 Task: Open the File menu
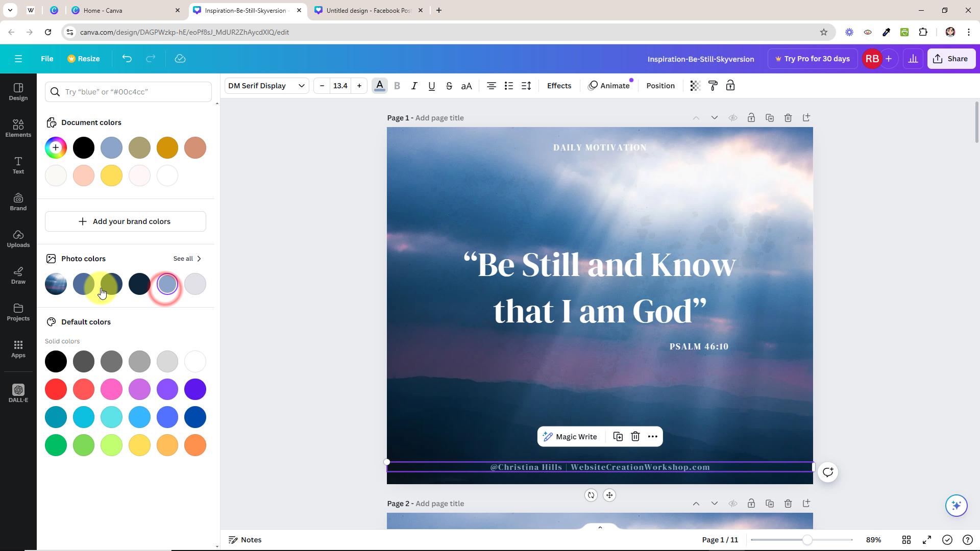pyautogui.click(x=47, y=59)
